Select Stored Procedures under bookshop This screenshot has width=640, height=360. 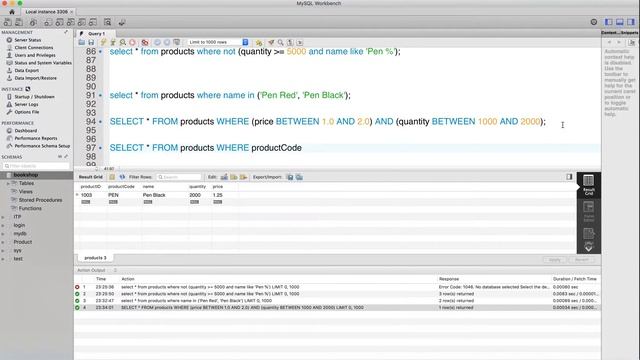click(40, 200)
